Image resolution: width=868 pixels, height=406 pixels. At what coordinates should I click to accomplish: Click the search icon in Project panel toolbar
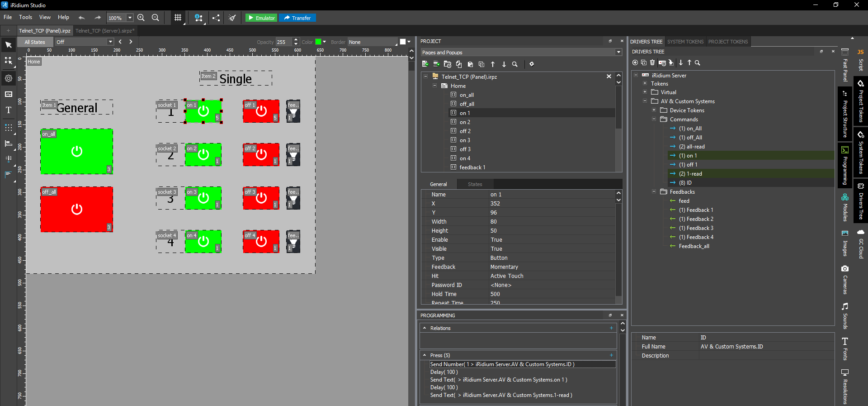tap(514, 64)
